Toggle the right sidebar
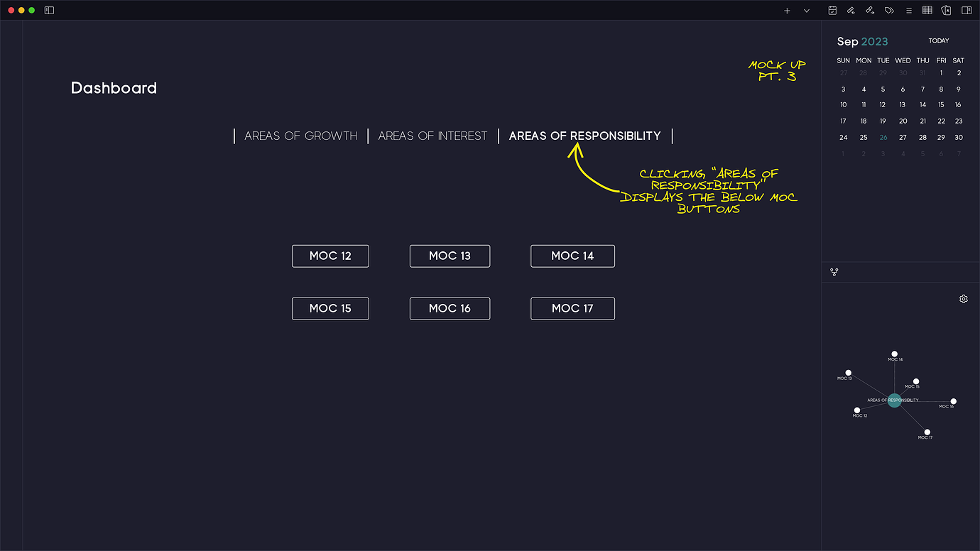 coord(966,11)
